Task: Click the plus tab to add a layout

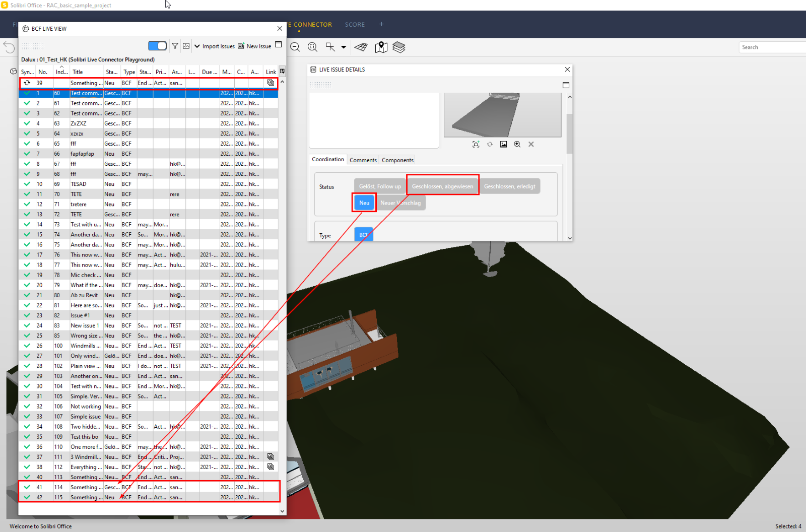Action: coord(381,24)
